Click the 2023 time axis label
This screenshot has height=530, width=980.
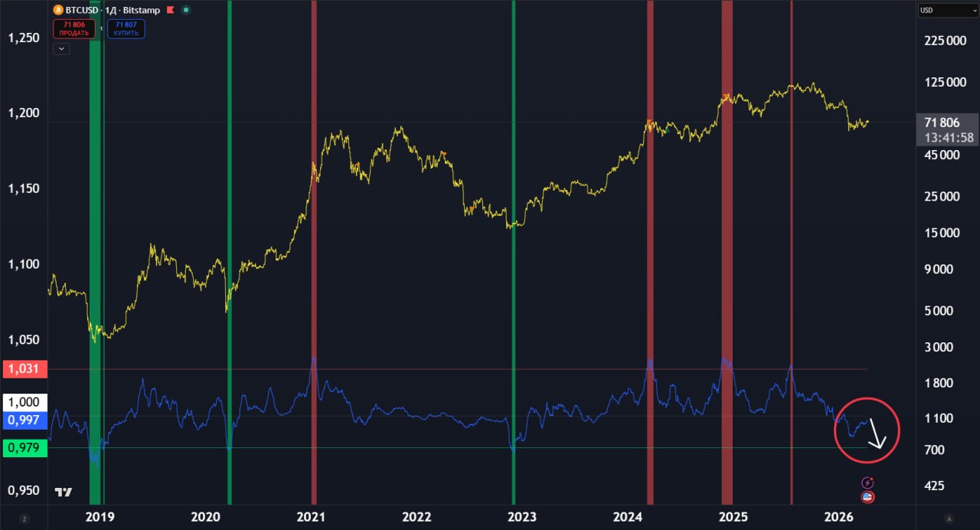522,517
